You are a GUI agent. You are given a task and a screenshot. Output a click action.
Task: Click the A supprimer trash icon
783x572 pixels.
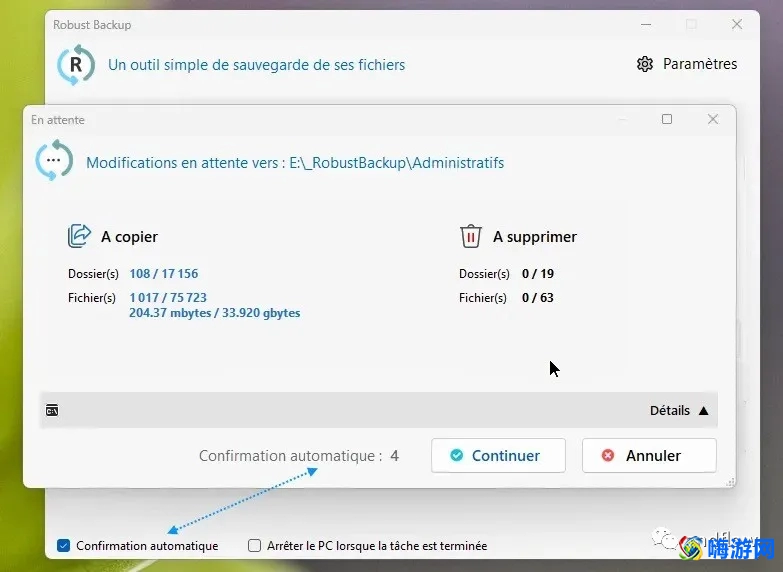click(470, 236)
